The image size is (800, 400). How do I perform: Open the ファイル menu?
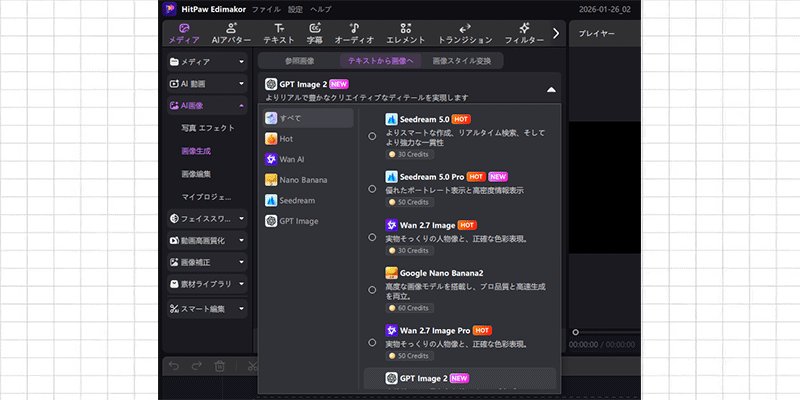tap(266, 9)
